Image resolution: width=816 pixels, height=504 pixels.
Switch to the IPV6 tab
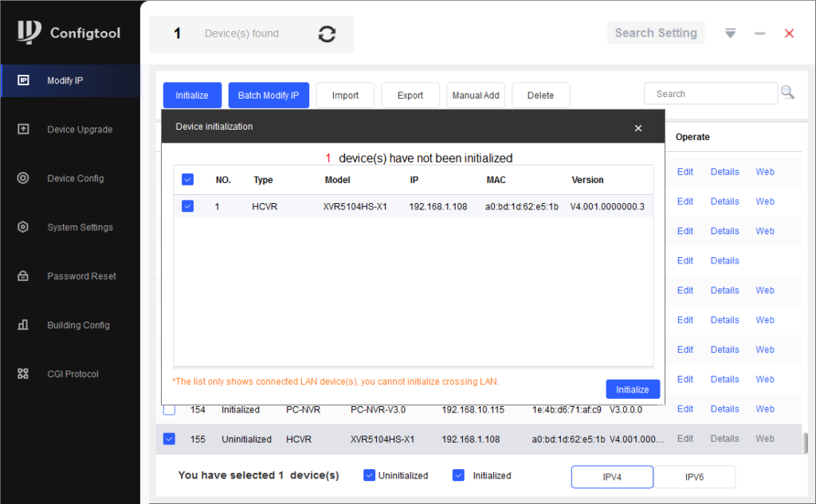[x=694, y=477]
